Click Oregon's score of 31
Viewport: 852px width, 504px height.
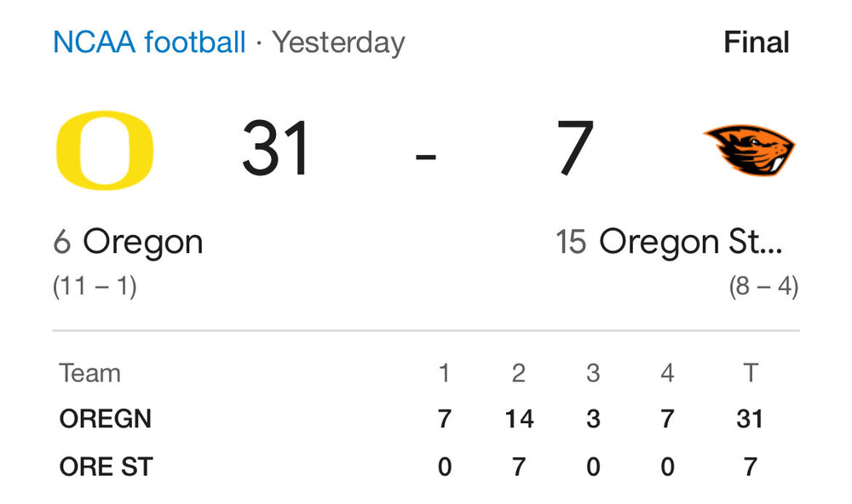coord(276,150)
